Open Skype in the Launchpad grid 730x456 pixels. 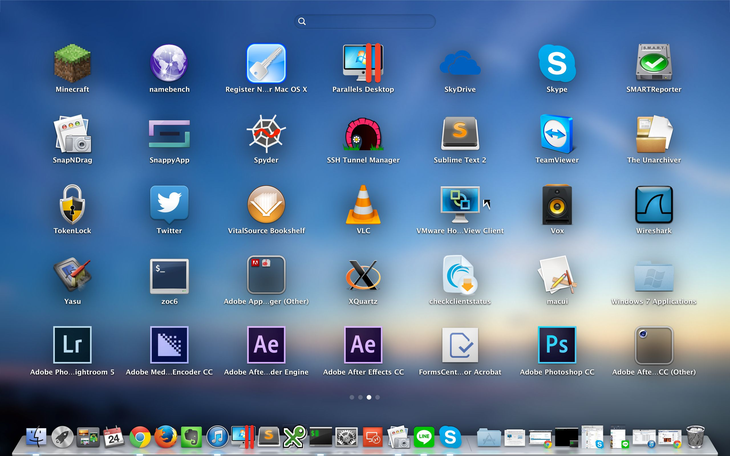click(557, 63)
